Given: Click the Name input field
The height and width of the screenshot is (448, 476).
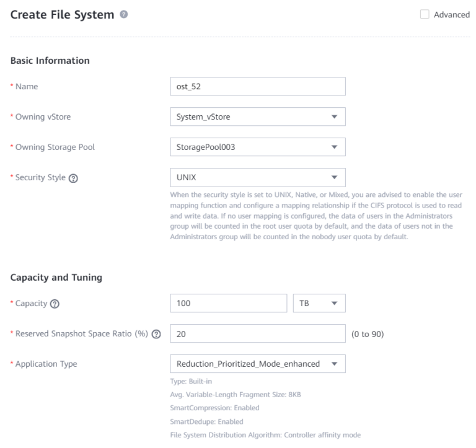Looking at the screenshot, I should pyautogui.click(x=257, y=86).
